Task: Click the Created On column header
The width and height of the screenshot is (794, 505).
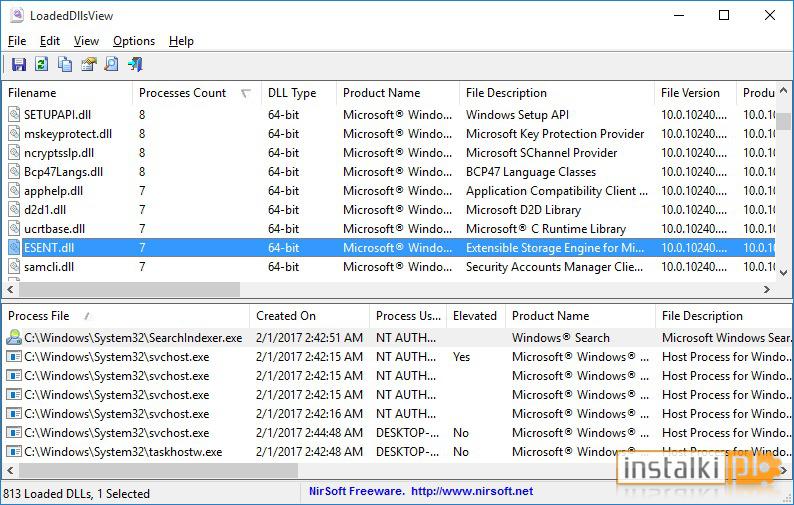Action: click(x=309, y=316)
